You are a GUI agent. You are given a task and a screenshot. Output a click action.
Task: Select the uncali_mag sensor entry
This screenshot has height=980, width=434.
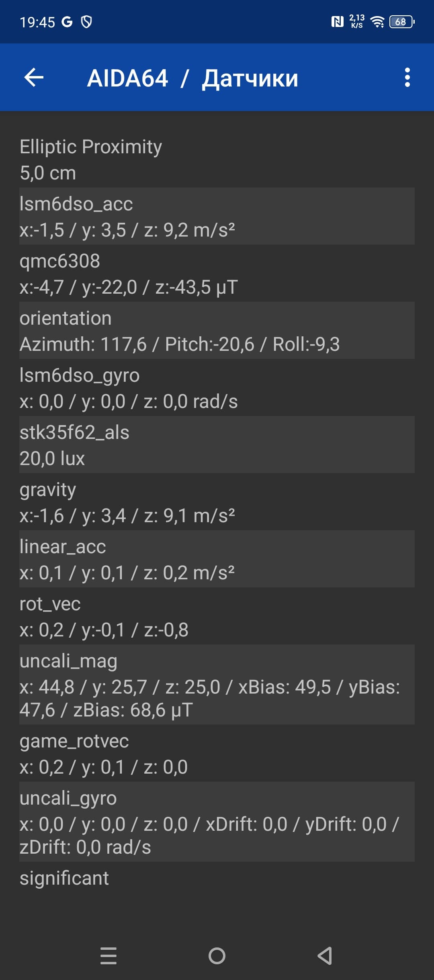coord(217,685)
